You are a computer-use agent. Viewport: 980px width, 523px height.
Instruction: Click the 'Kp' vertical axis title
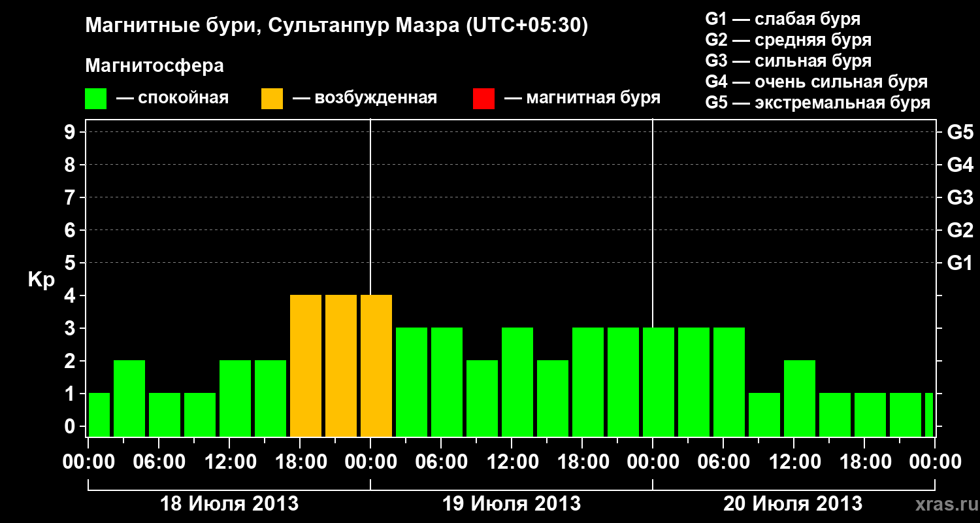41,280
